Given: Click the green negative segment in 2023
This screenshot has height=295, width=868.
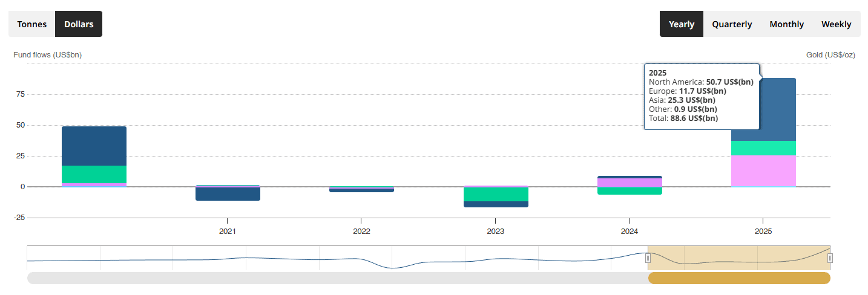Looking at the screenshot, I should pyautogui.click(x=495, y=194).
